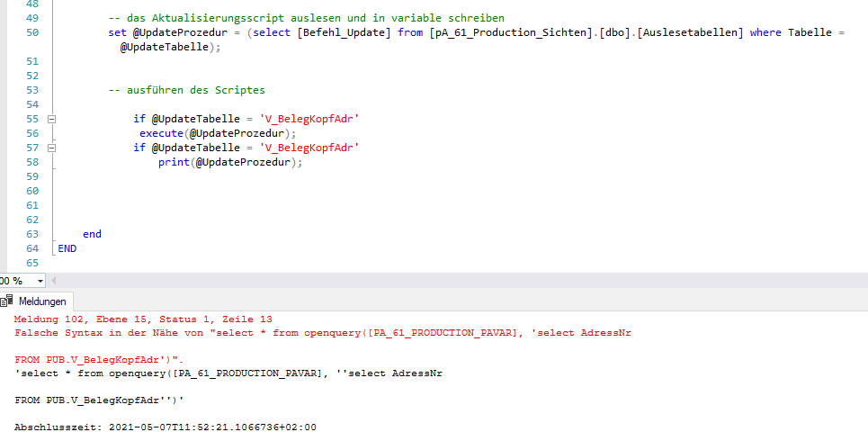Click the Meldungen tab icon

(7, 301)
